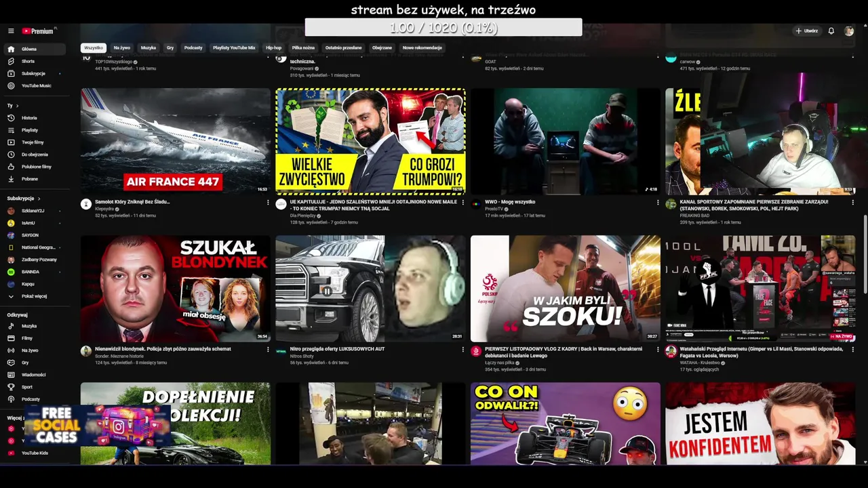Go to Shorts in sidebar
This screenshot has height=488, width=868.
[x=34, y=61]
